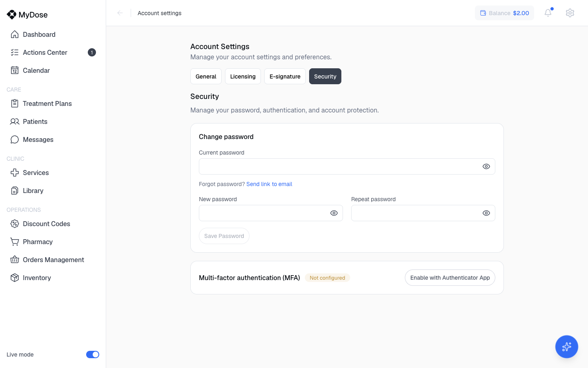Open Orders Management
Image resolution: width=588 pixels, height=368 pixels.
[x=53, y=260]
